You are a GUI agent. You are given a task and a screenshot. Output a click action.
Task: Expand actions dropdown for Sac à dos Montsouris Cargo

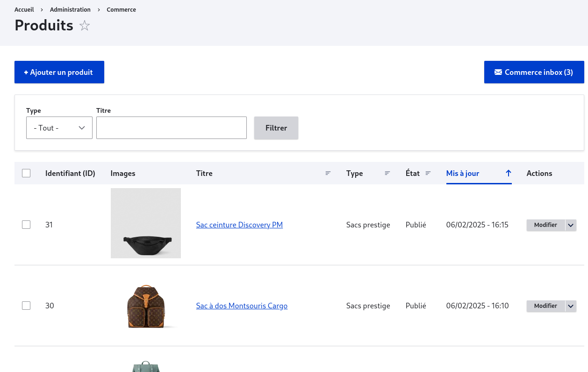point(571,306)
